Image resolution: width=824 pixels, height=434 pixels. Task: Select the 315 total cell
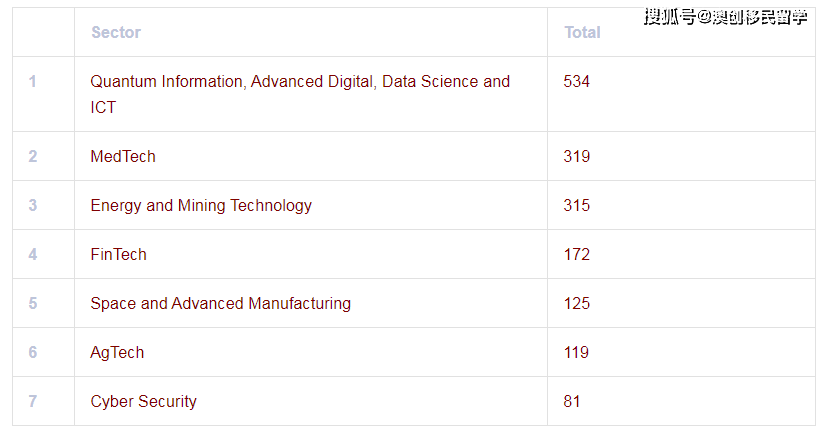pos(577,205)
